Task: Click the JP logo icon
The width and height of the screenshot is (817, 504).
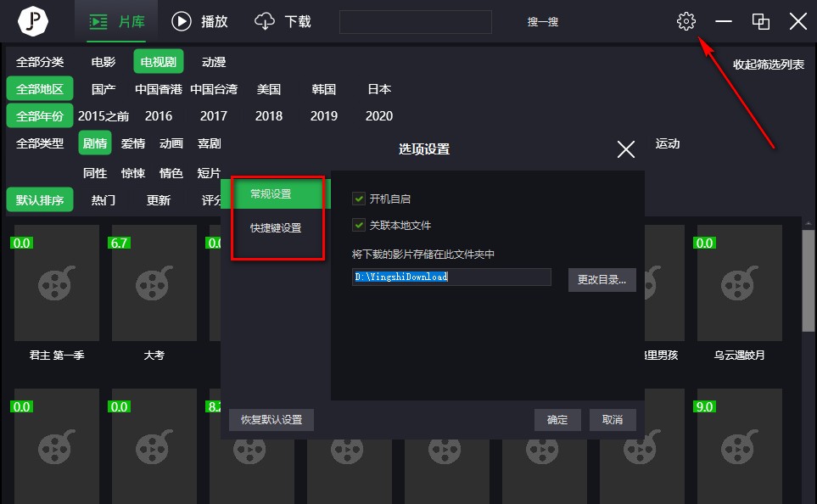Action: [32, 21]
